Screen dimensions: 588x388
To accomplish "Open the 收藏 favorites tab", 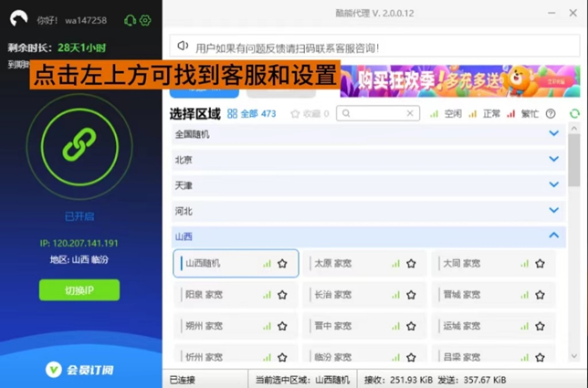I will 310,114.
